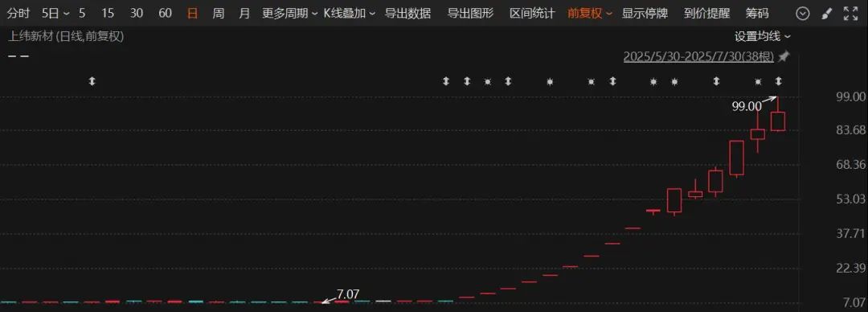Switch to the 周 weekly period tab
This screenshot has height=312, width=868.
click(x=218, y=14)
